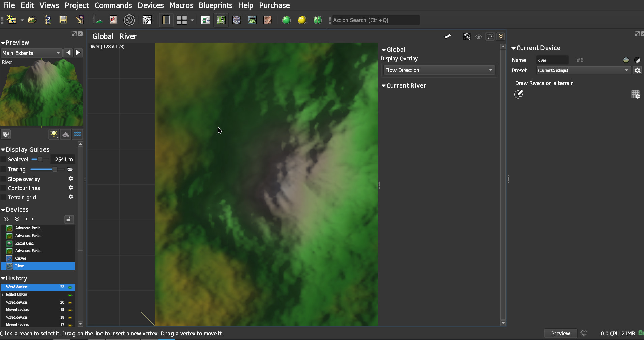The width and height of the screenshot is (644, 340).
Task: Click the Preview button in status bar
Action: click(x=560, y=333)
